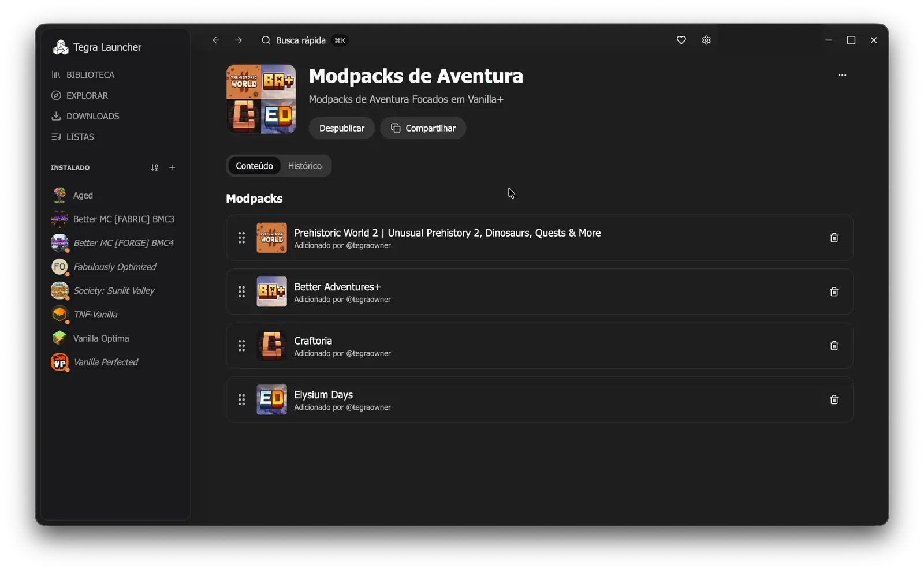The height and width of the screenshot is (572, 924).
Task: Click the Craftoria modpack thumbnail
Action: click(x=271, y=346)
